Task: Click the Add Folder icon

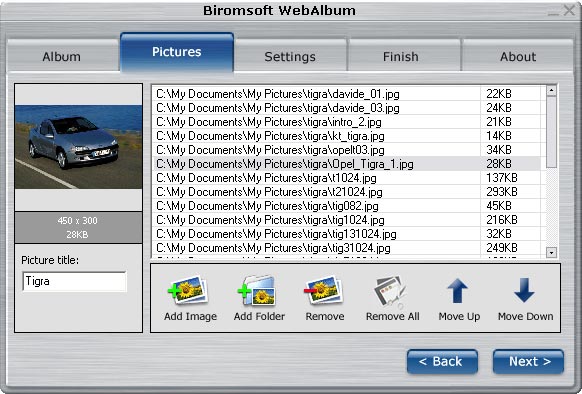Action: 257,290
